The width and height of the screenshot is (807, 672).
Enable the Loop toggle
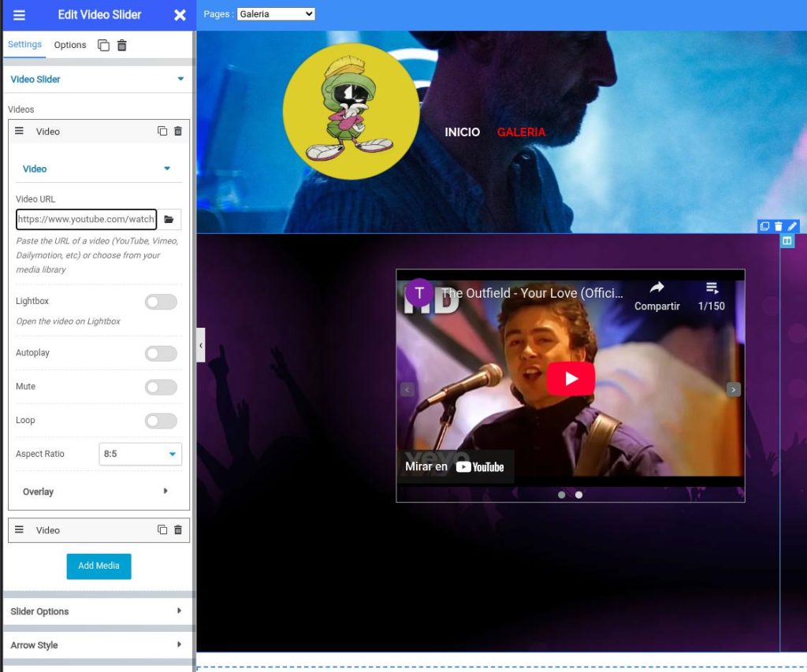point(161,421)
